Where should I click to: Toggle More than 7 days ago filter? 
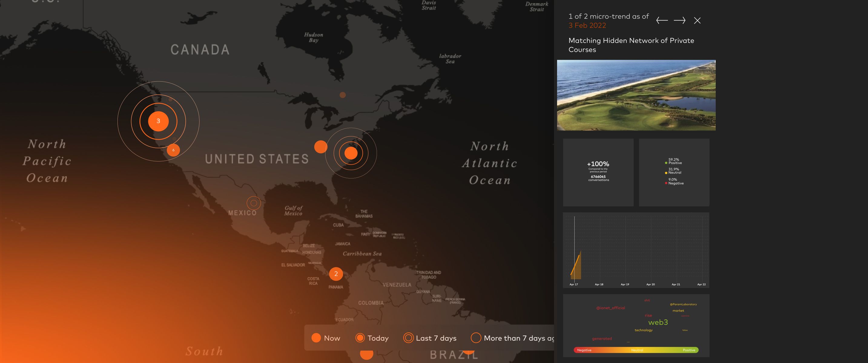click(x=512, y=338)
